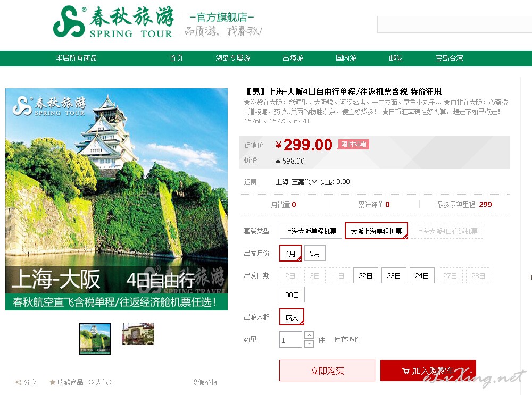Open 本店所有商品 menu
This screenshot has width=532, height=395.
coord(76,58)
